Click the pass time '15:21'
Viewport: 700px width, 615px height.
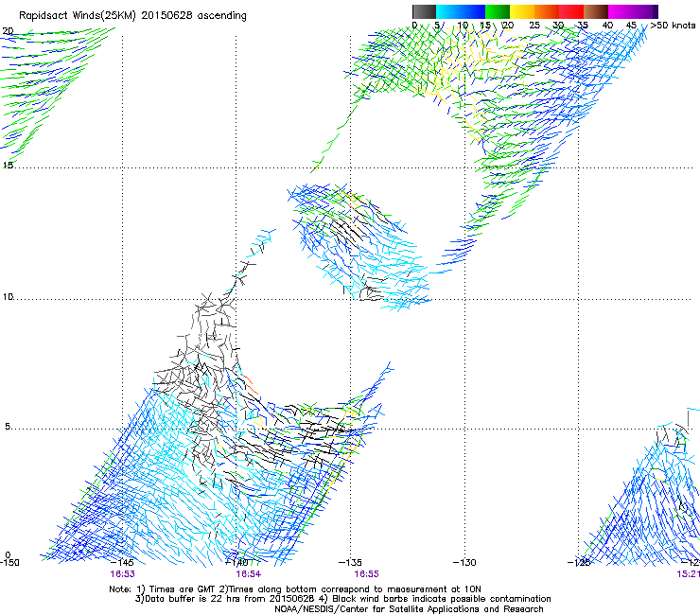pyautogui.click(x=689, y=574)
